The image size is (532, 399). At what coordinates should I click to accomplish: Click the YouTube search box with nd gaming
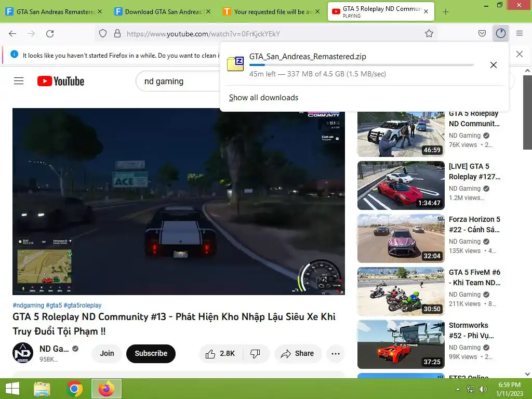178,82
